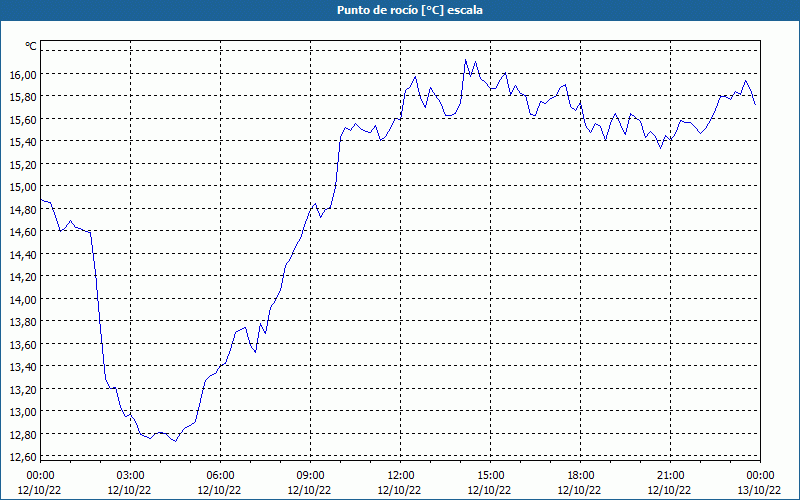800x500 pixels.
Task: Select the 12/10/22 date under 18:00
Action: pyautogui.click(x=580, y=490)
